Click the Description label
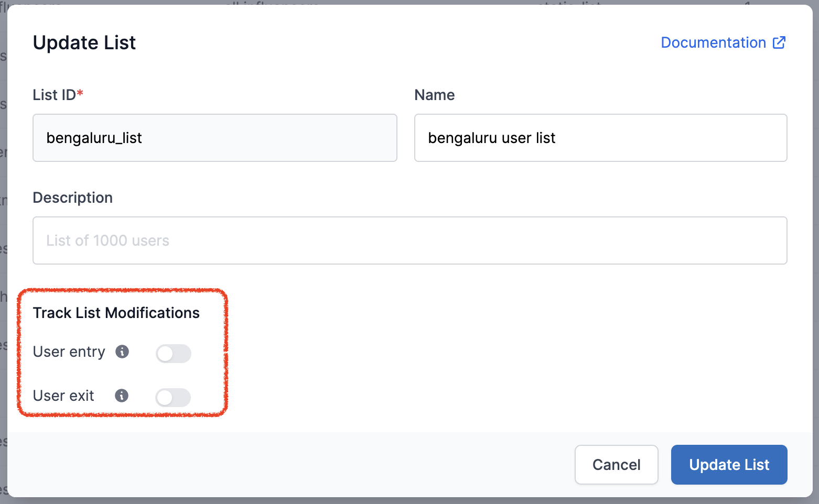The height and width of the screenshot is (504, 819). 73,198
